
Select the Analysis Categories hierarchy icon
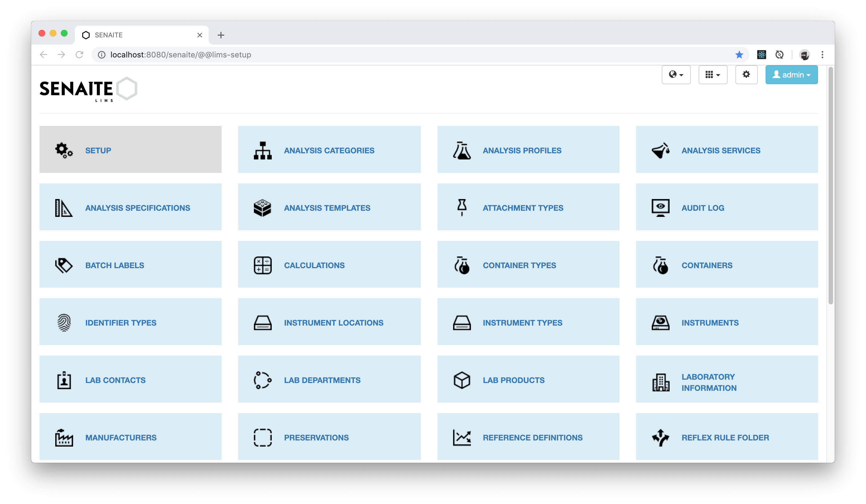[262, 150]
